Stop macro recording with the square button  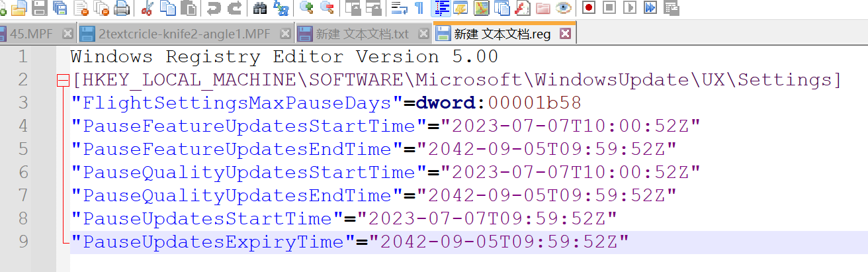[609, 8]
